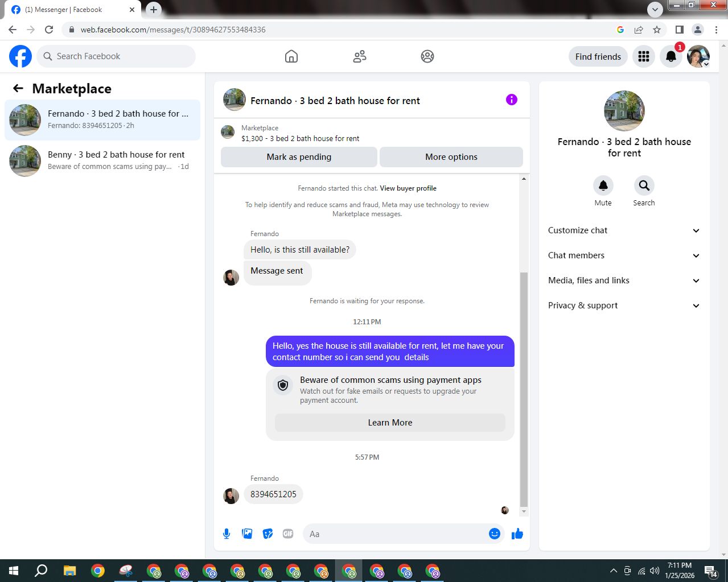728x582 pixels.
Task: Click the browser address bar URL
Action: (173, 30)
